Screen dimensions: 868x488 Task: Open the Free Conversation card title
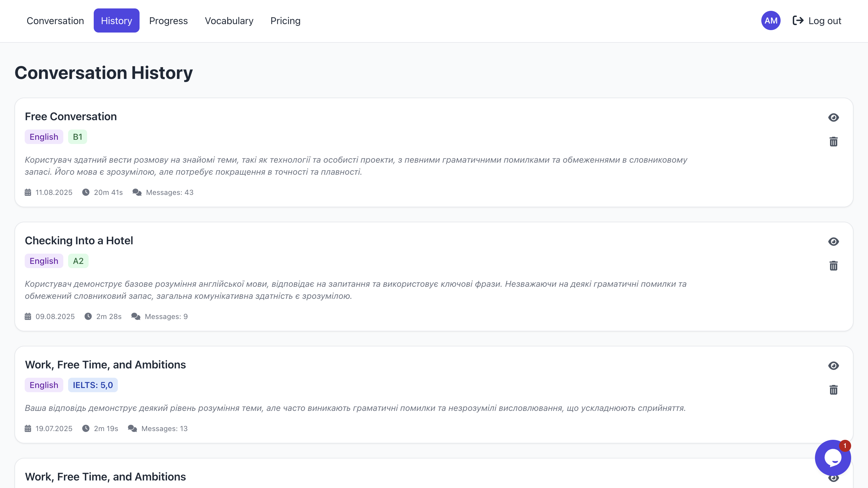[71, 117]
